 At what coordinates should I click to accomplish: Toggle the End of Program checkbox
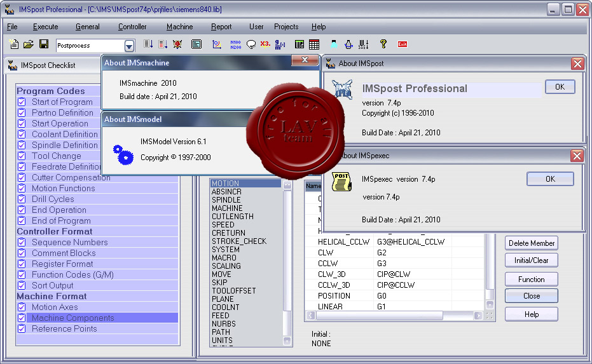[22, 220]
